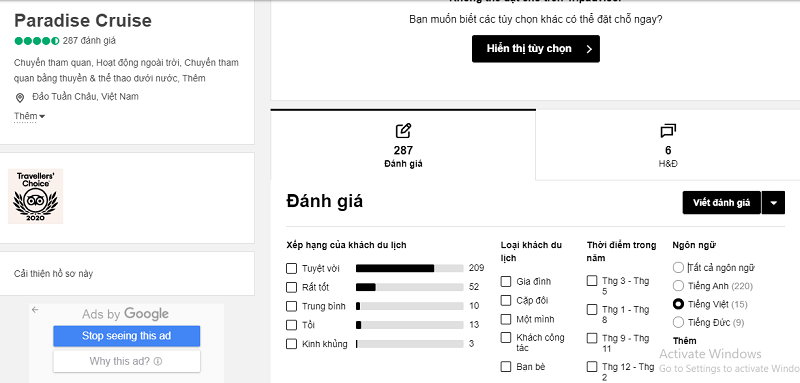
Task: Click the Stop seeing this ad button
Action: [x=127, y=336]
